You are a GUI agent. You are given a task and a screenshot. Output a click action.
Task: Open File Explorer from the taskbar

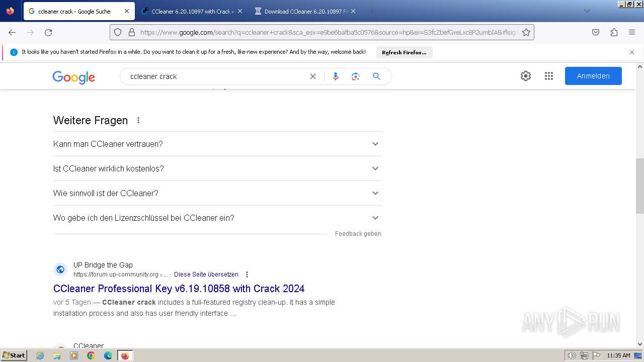point(57,355)
